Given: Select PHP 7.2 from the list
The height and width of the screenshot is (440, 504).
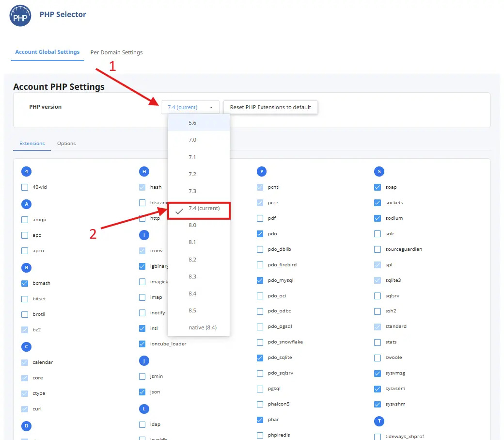Looking at the screenshot, I should click(199, 174).
